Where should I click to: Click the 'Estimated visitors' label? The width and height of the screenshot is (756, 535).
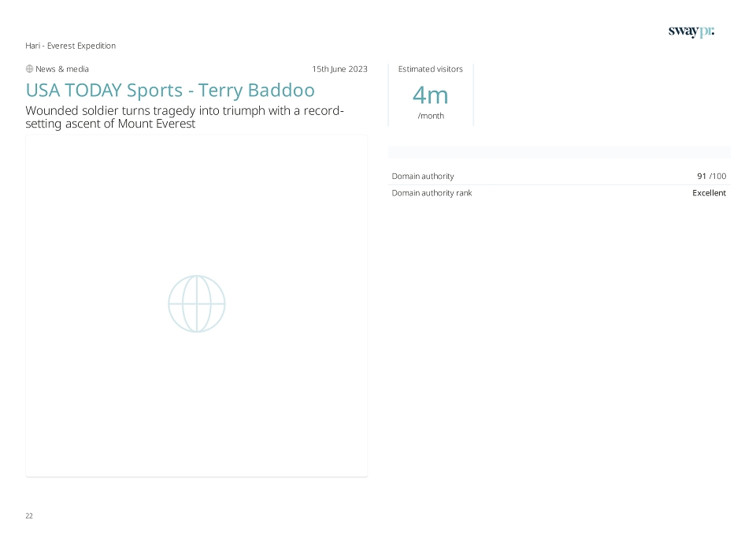click(431, 69)
